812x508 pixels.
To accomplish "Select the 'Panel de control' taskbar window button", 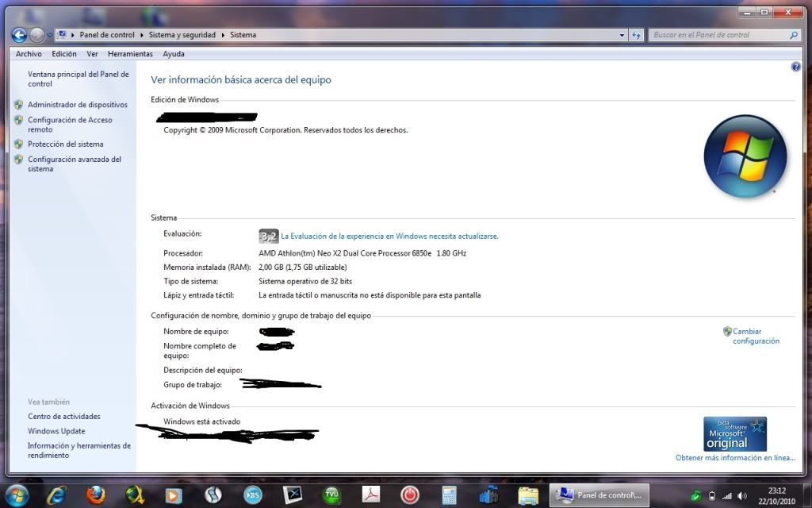I will [599, 495].
